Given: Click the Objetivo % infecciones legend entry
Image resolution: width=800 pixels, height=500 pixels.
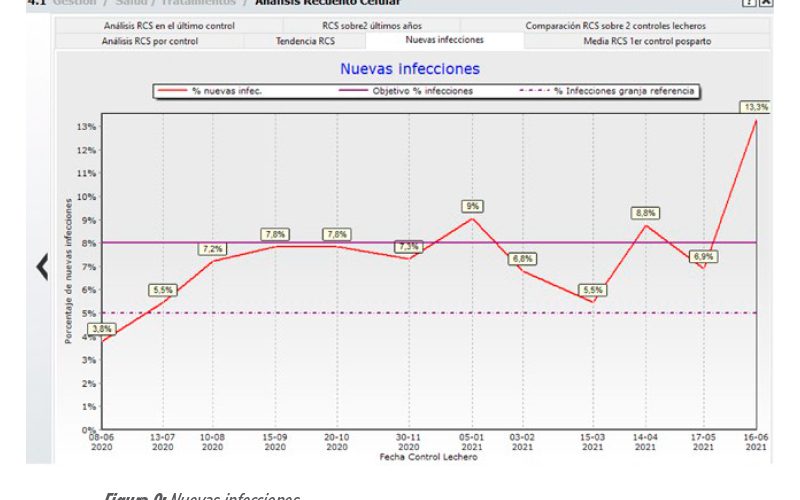Looking at the screenshot, I should pos(406,91).
